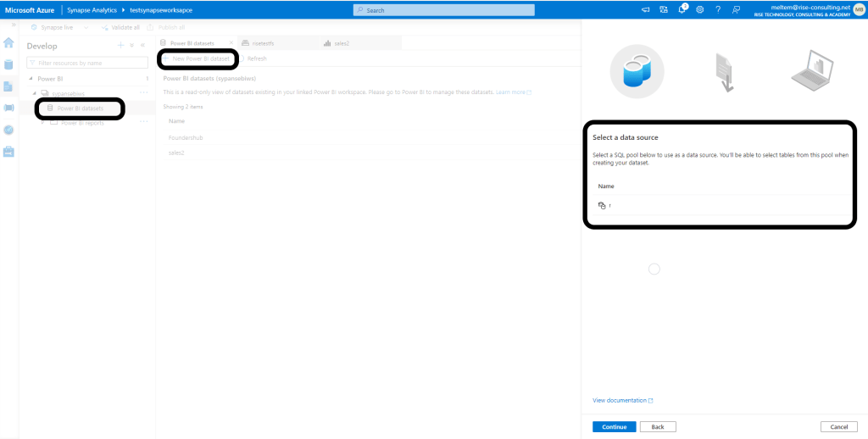This screenshot has width=868, height=439.
Task: Open the settings gear in header
Action: pyautogui.click(x=699, y=9)
